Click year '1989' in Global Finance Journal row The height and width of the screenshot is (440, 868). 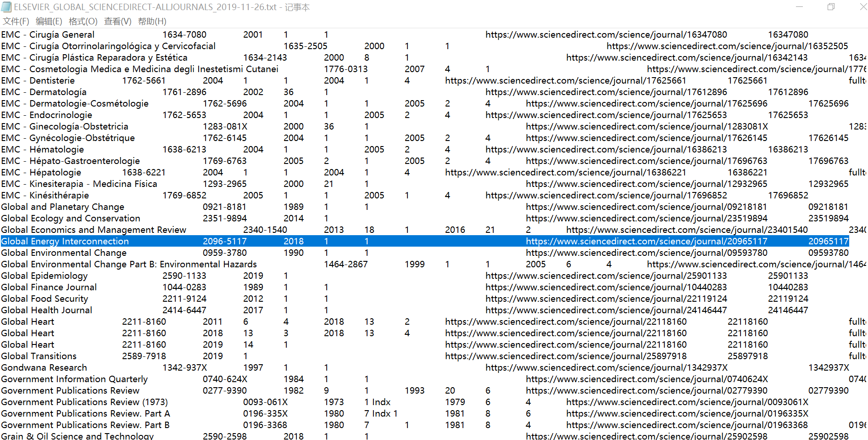pos(253,287)
